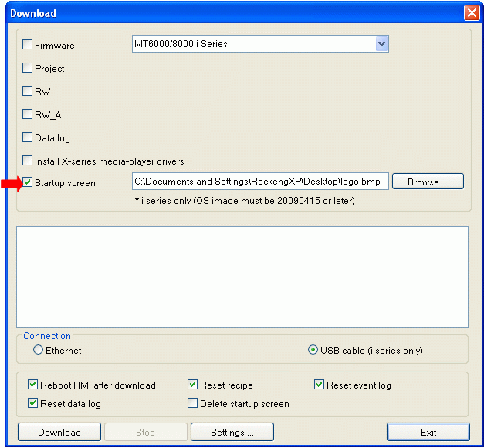Uncheck Reboot HMI after download

[x=32, y=385]
